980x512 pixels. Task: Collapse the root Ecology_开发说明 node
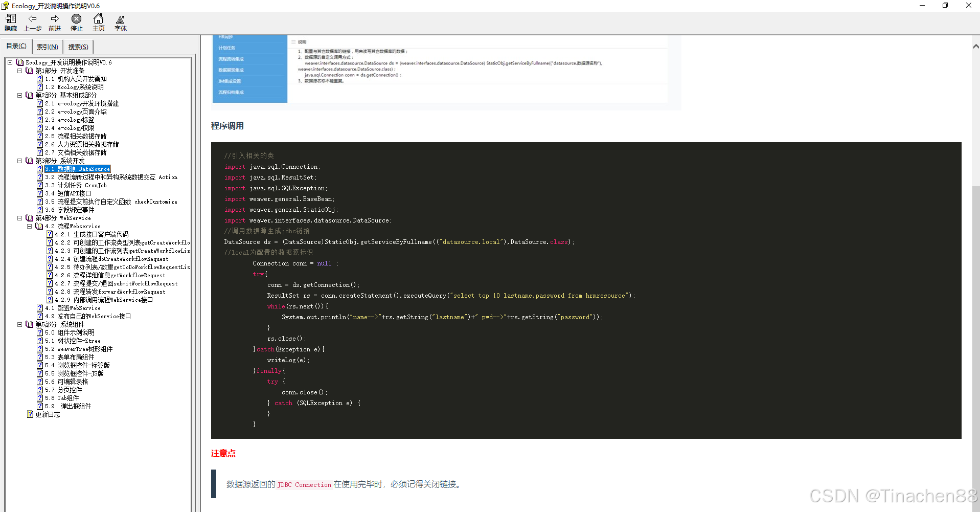point(10,62)
